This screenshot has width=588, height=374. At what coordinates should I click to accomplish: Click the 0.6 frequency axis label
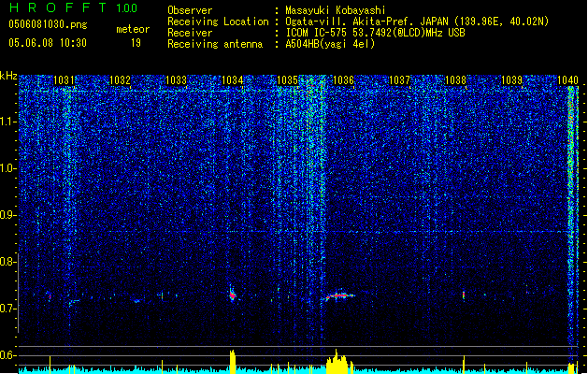7,355
